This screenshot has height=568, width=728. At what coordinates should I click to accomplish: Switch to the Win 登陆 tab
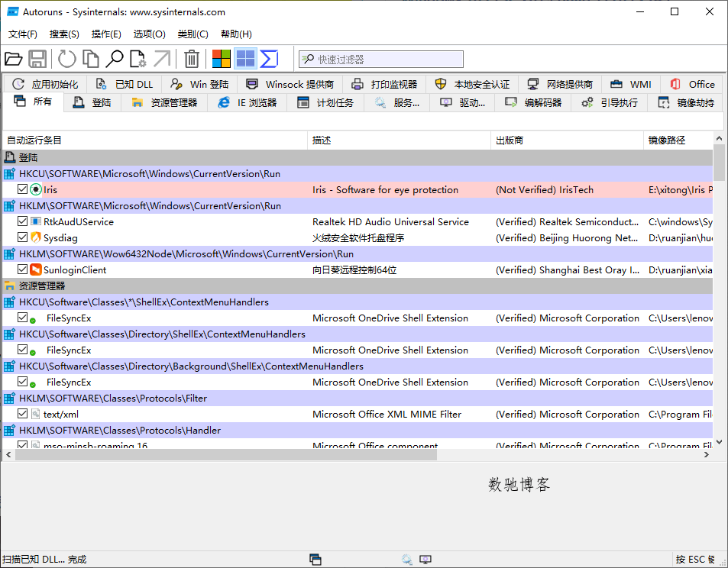[199, 85]
